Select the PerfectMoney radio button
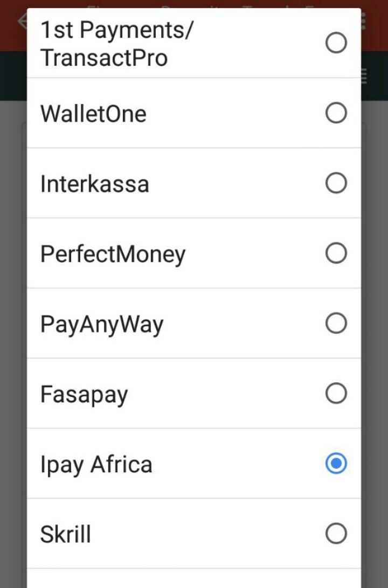 336,254
